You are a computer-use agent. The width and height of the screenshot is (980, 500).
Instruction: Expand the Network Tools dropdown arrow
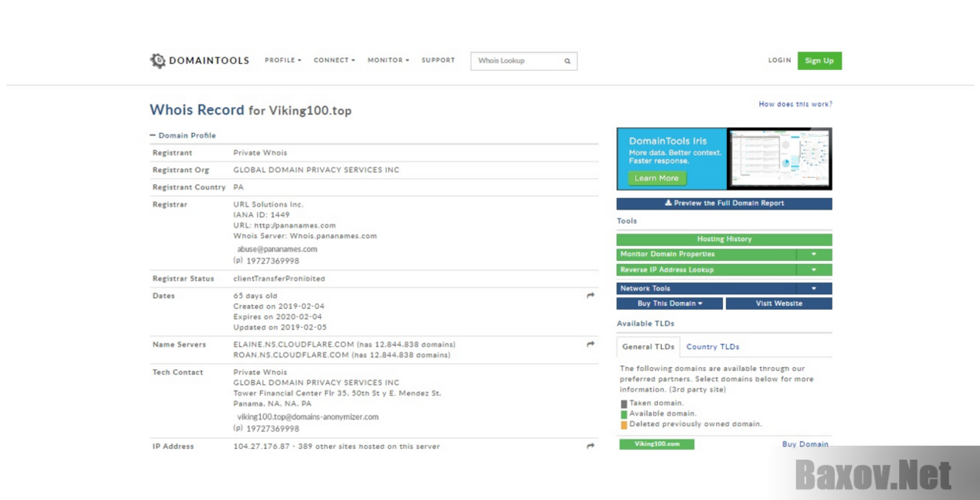pyautogui.click(x=814, y=289)
